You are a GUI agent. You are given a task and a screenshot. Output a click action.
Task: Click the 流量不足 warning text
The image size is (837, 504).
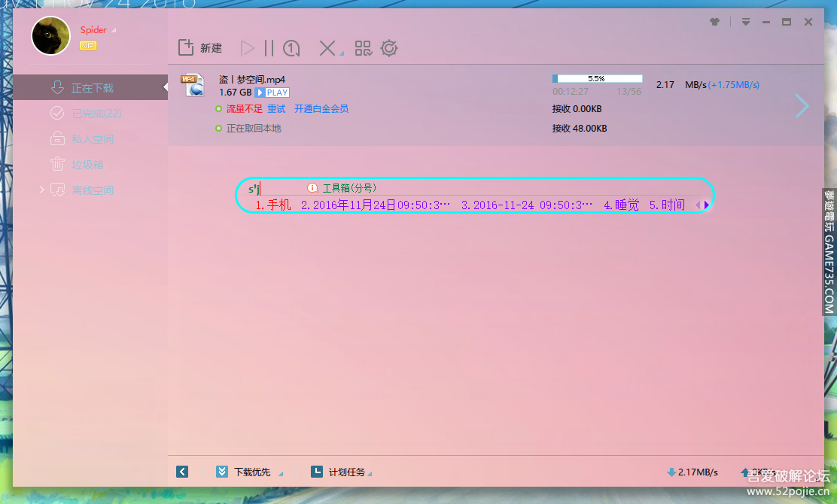pos(244,109)
